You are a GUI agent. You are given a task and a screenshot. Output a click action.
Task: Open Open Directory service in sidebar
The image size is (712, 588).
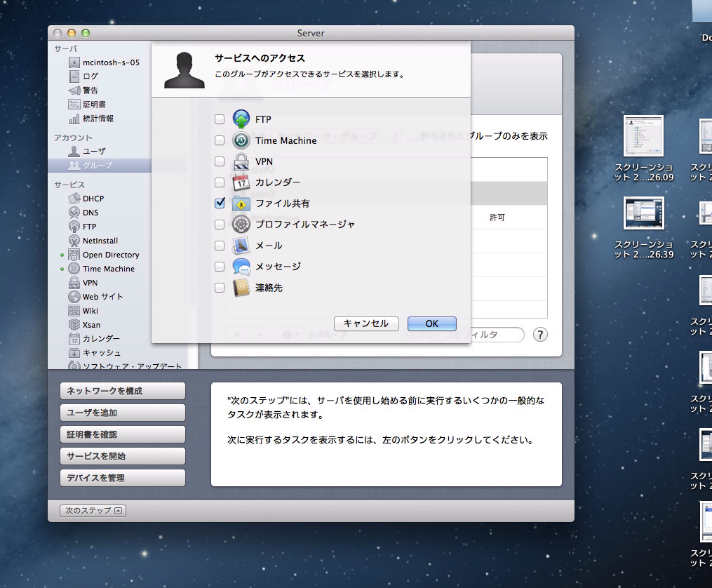point(104,255)
